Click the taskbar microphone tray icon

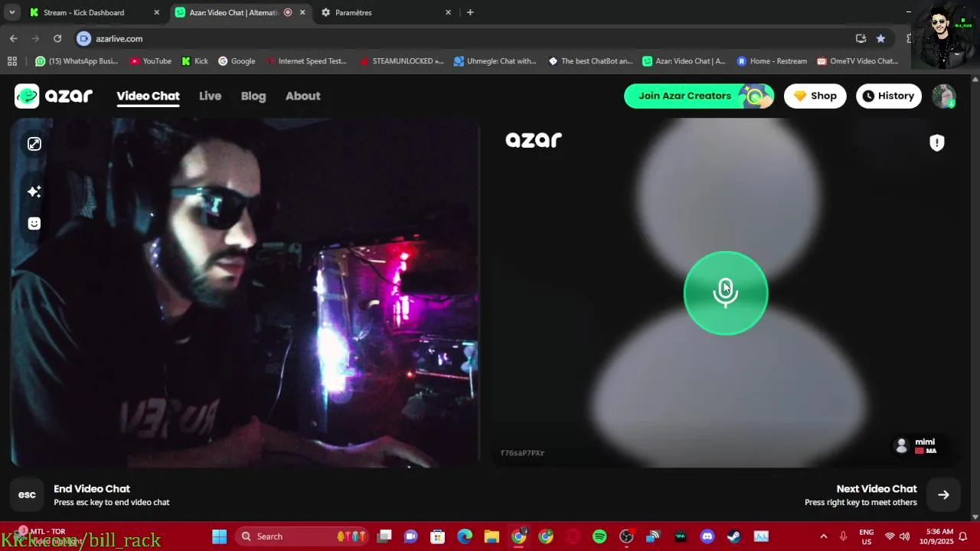pos(843,536)
